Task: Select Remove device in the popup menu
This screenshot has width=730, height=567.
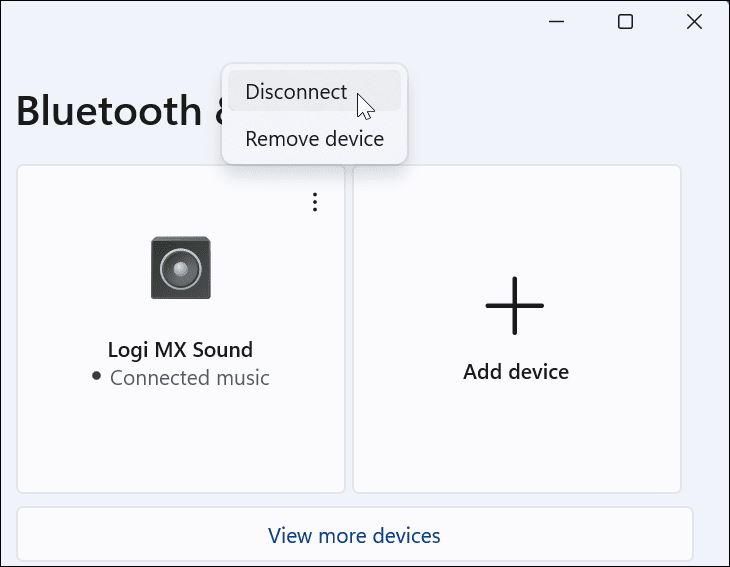Action: [x=314, y=139]
